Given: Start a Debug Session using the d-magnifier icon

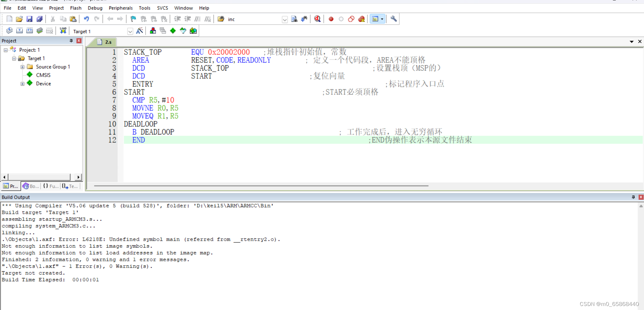Looking at the screenshot, I should tap(317, 19).
